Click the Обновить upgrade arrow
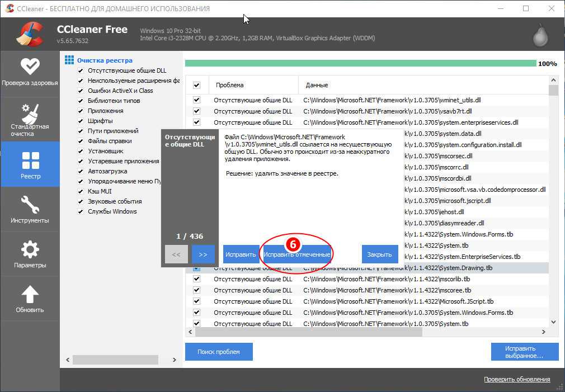Screen dimensions: 565x392 30,298
